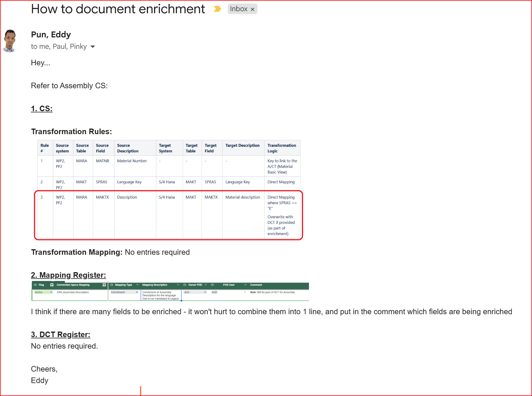Remove the Inbox label with its X
The image size is (532, 396).
[252, 9]
